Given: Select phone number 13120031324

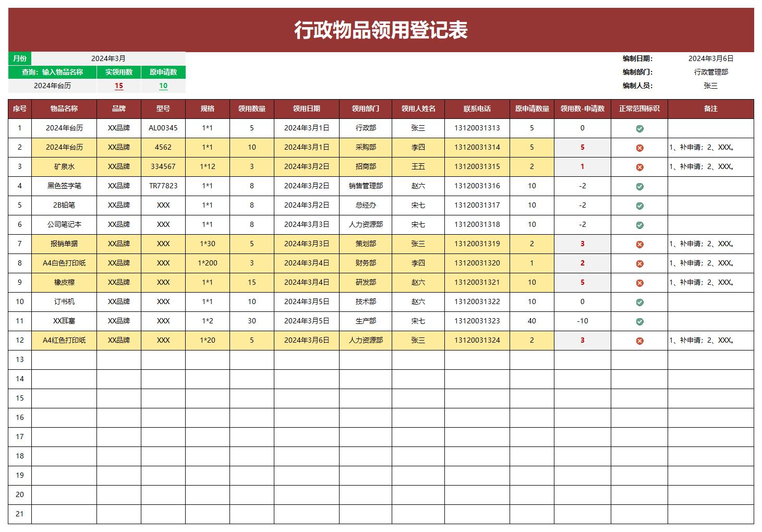Looking at the screenshot, I should tap(477, 340).
